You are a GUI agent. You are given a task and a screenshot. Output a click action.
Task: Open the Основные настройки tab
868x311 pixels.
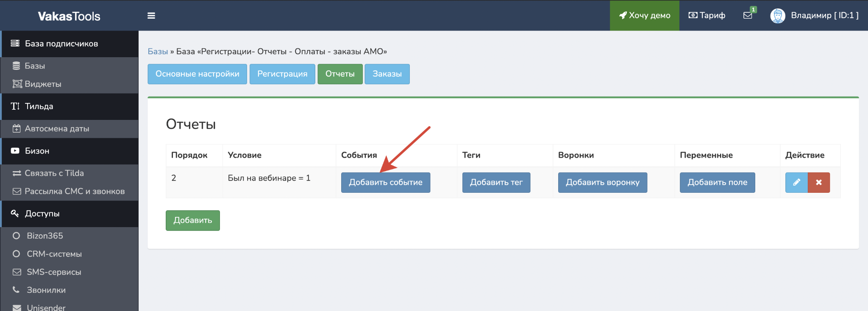click(x=197, y=74)
